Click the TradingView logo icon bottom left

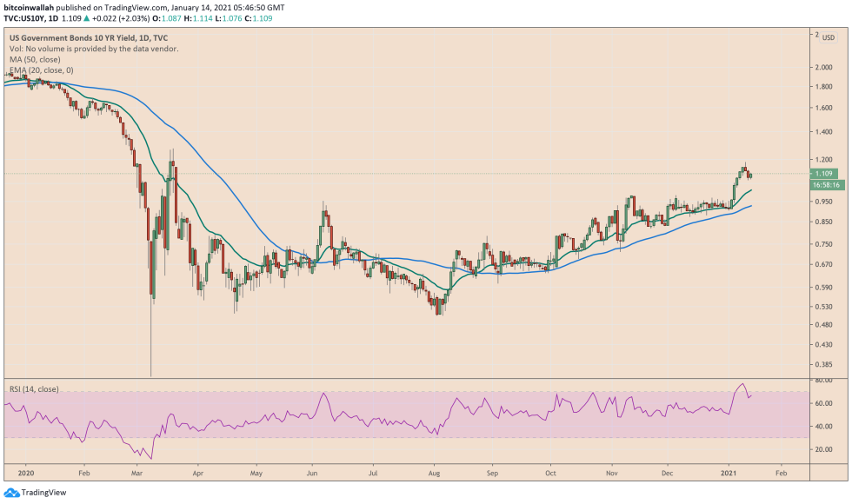[x=10, y=492]
